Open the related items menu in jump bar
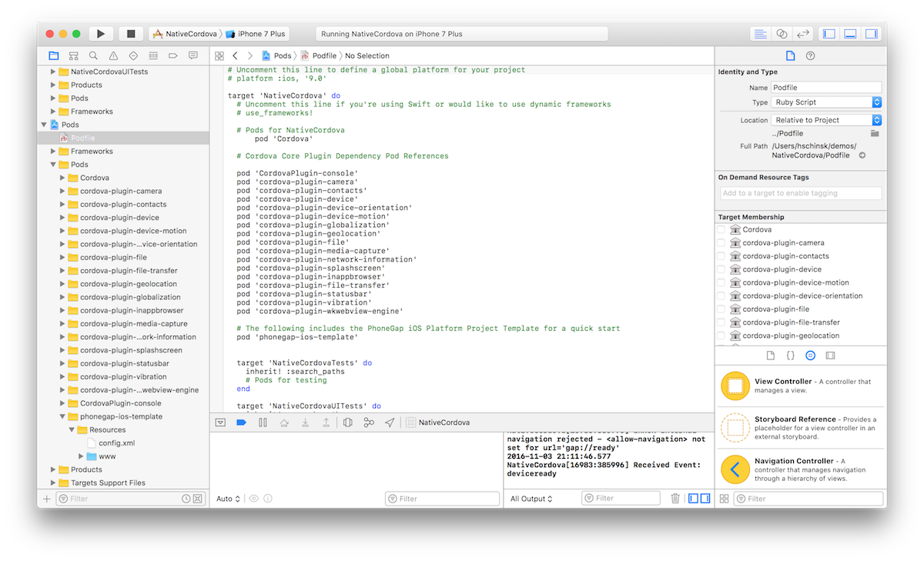This screenshot has height=561, width=924. (219, 55)
